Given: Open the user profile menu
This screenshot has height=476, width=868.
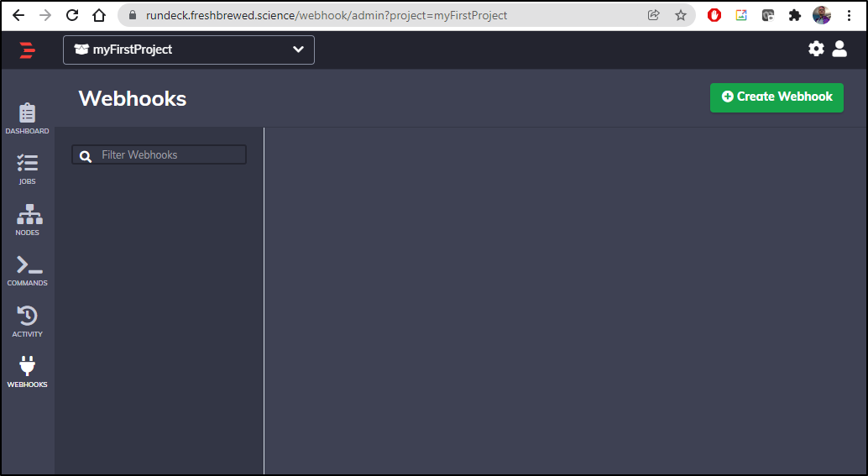Looking at the screenshot, I should (x=839, y=50).
